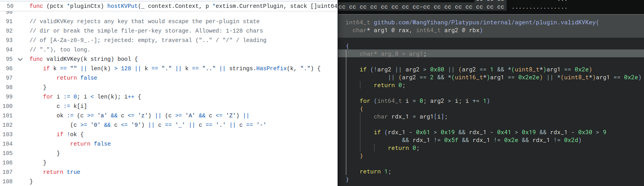Click the comment starting '// validKVKey rejects any key'
644x186 pixels.
tap(145, 22)
